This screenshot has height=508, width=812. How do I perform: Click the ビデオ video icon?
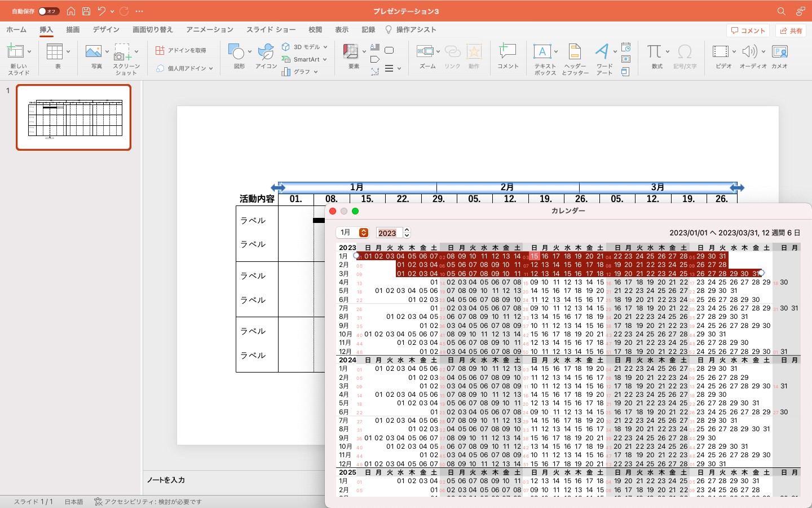click(720, 51)
